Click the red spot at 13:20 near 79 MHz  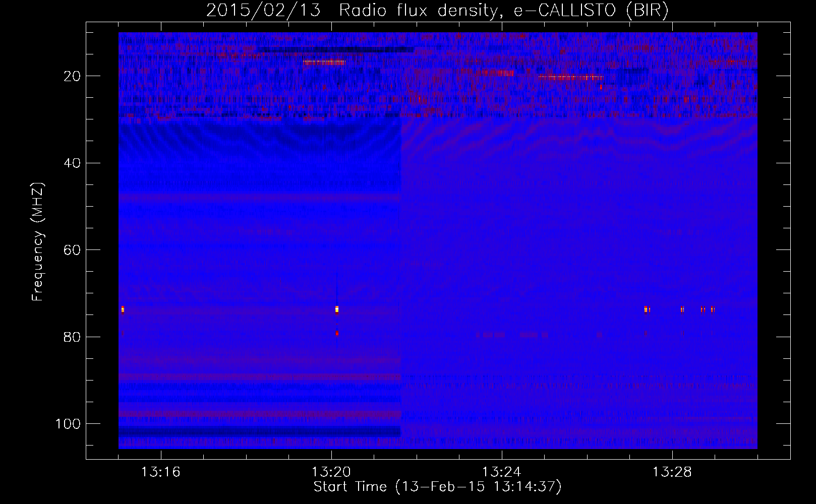[x=337, y=333]
